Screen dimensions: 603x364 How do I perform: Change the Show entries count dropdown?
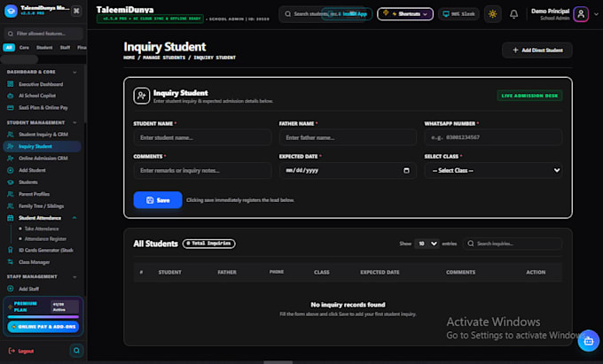pos(427,244)
